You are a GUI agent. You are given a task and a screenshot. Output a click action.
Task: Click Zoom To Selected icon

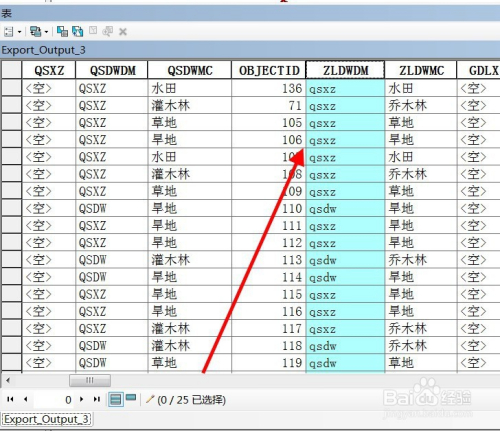coord(108,32)
